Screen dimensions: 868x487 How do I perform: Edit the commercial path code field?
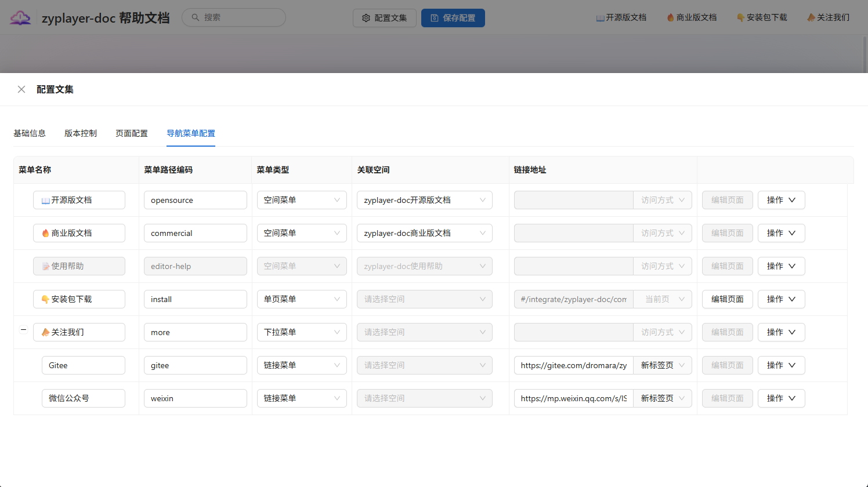click(x=196, y=233)
